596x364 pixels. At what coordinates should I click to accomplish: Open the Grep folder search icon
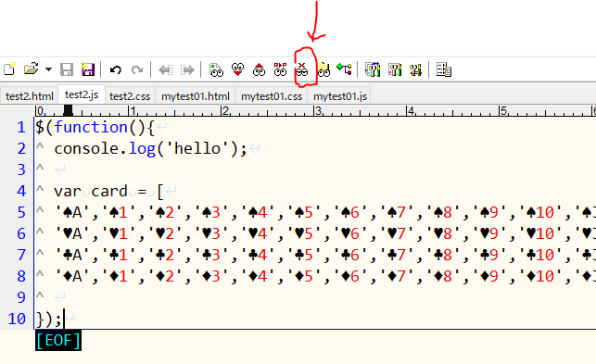pos(323,69)
